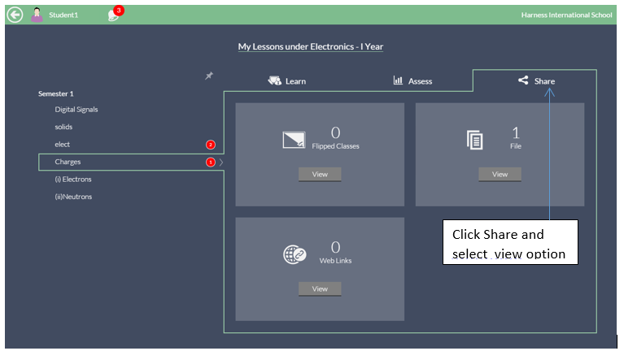Click the 1 File count label

click(516, 138)
